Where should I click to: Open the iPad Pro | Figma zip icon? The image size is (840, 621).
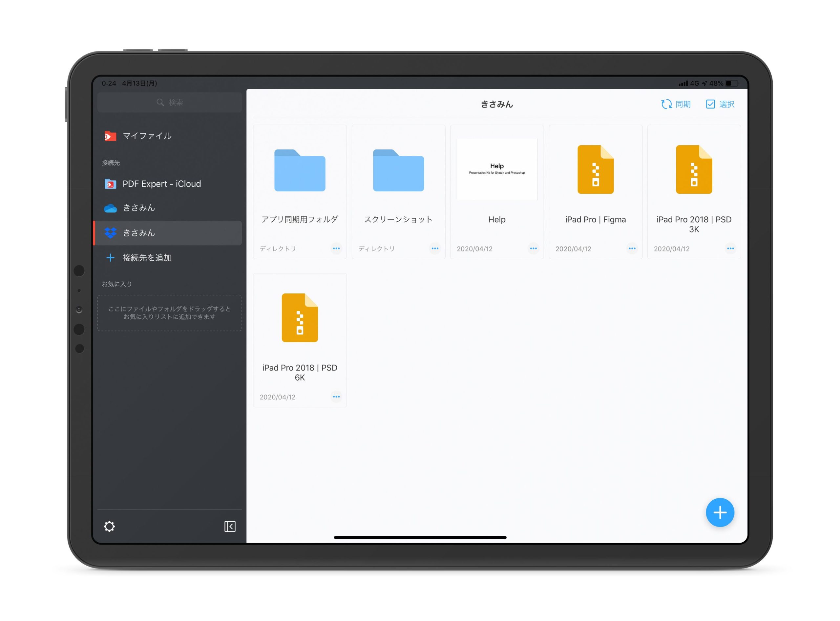(596, 170)
